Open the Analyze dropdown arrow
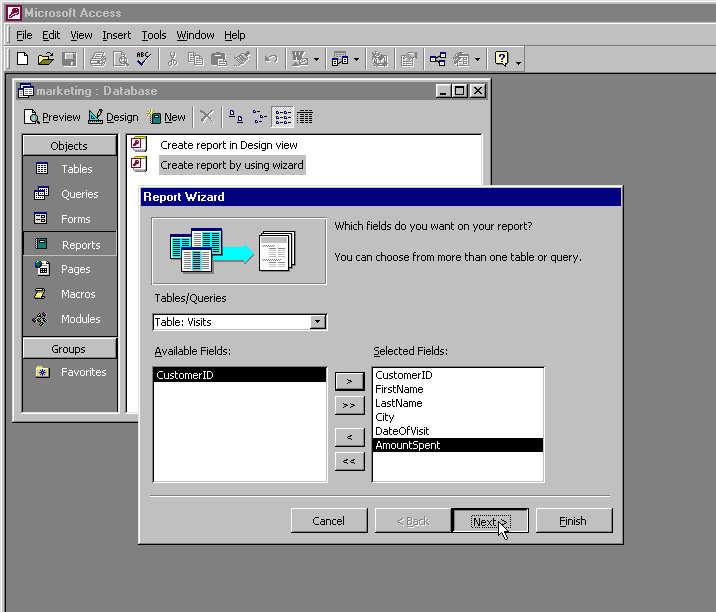The image size is (716, 612). 357,59
